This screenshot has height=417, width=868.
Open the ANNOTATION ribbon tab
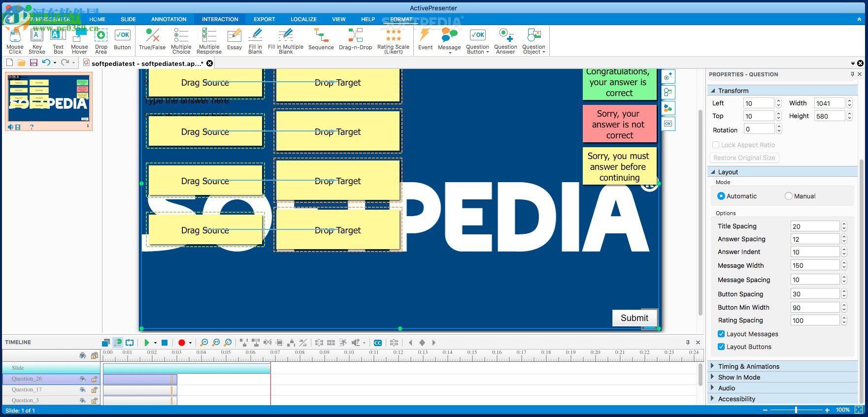pyautogui.click(x=168, y=19)
